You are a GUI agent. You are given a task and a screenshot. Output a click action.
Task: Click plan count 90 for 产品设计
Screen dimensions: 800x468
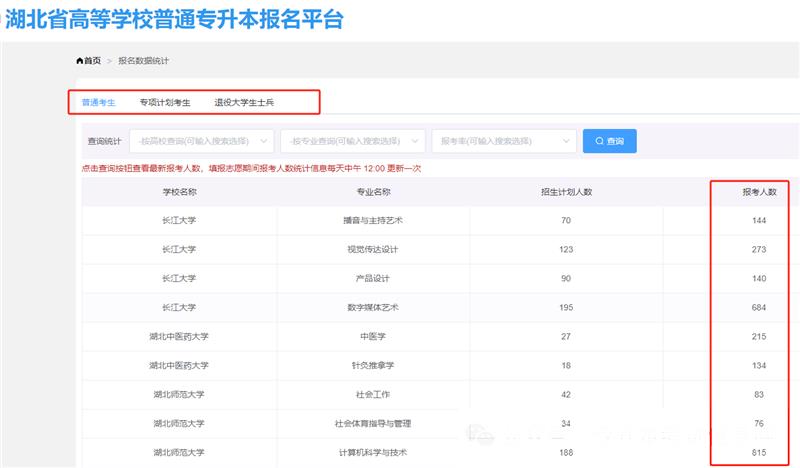566,279
